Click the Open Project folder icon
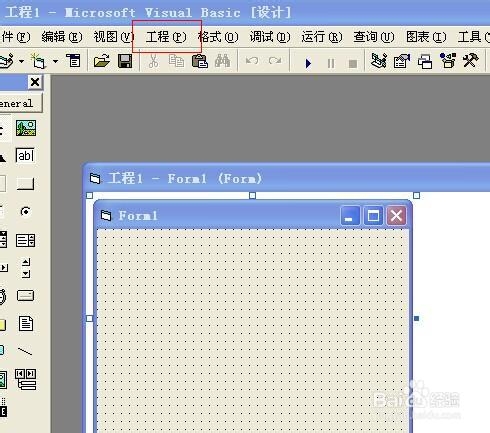The width and height of the screenshot is (490, 433). [x=102, y=61]
